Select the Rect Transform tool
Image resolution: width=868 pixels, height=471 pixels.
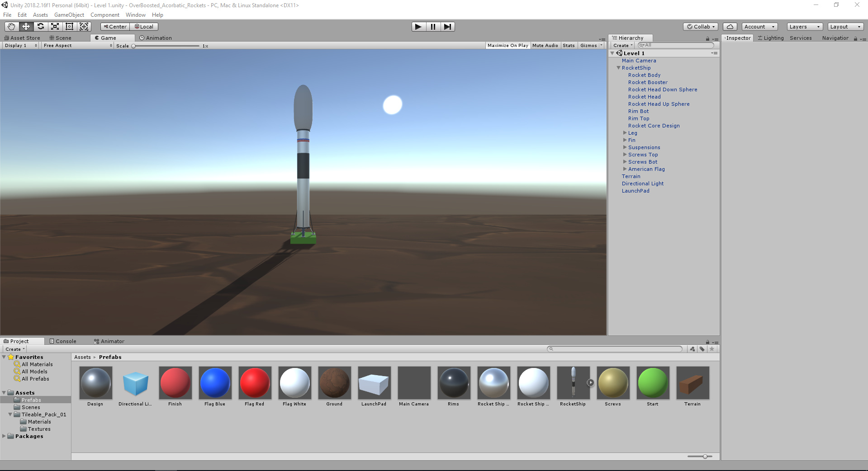click(x=69, y=27)
